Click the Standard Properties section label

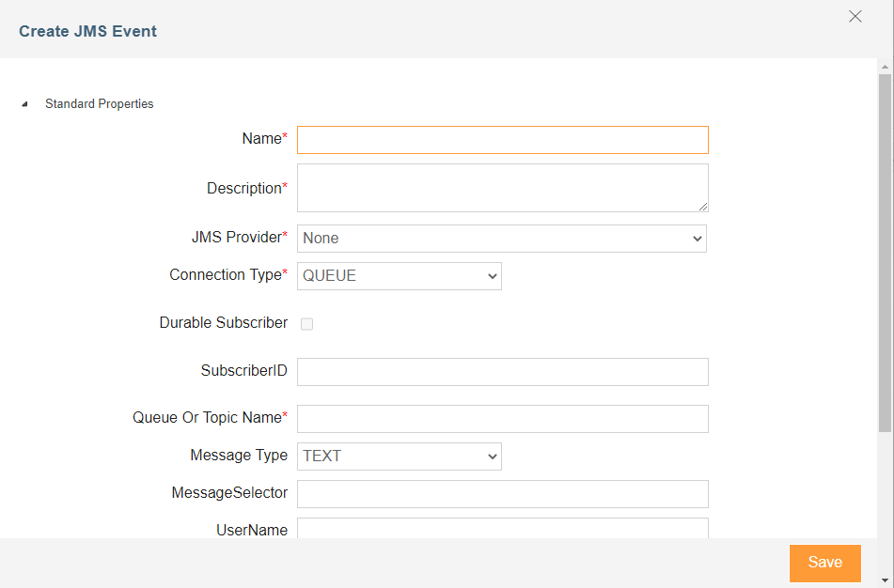(99, 104)
